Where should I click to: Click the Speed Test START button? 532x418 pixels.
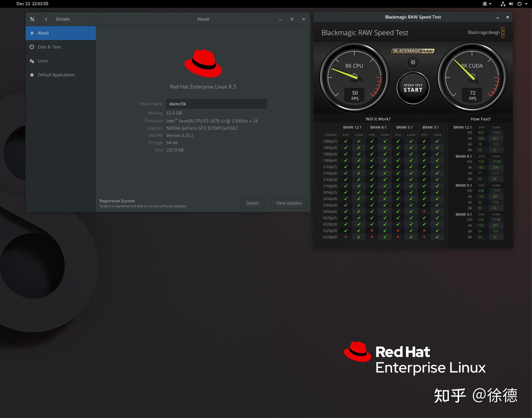[413, 88]
